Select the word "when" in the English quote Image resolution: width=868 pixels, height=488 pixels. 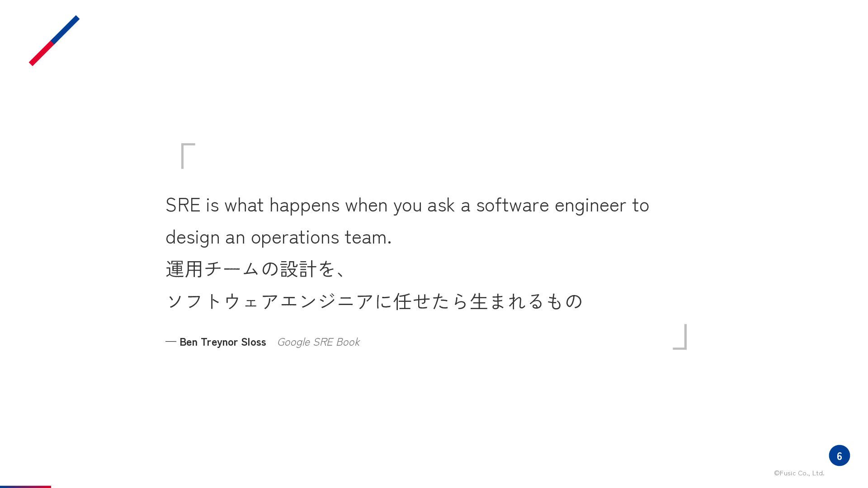pos(366,205)
